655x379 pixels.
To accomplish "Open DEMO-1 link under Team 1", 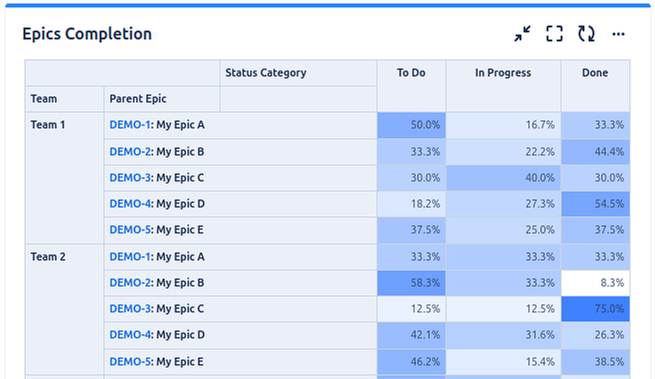I will (x=130, y=125).
